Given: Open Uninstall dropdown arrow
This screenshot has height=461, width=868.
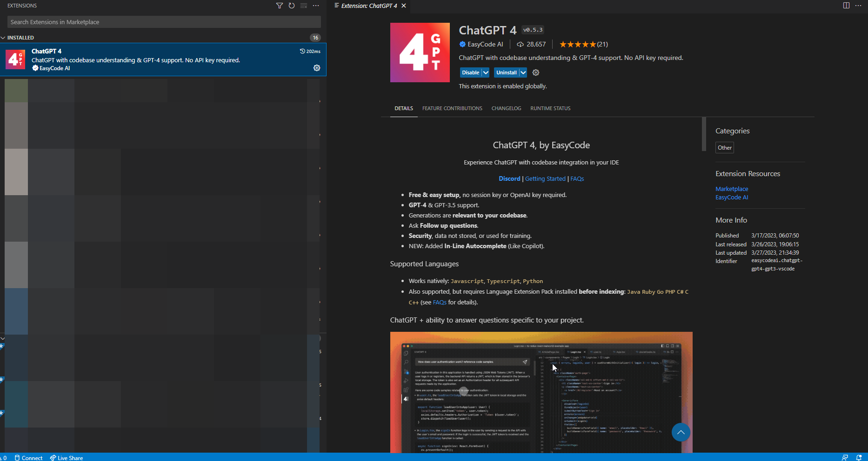Looking at the screenshot, I should [523, 72].
